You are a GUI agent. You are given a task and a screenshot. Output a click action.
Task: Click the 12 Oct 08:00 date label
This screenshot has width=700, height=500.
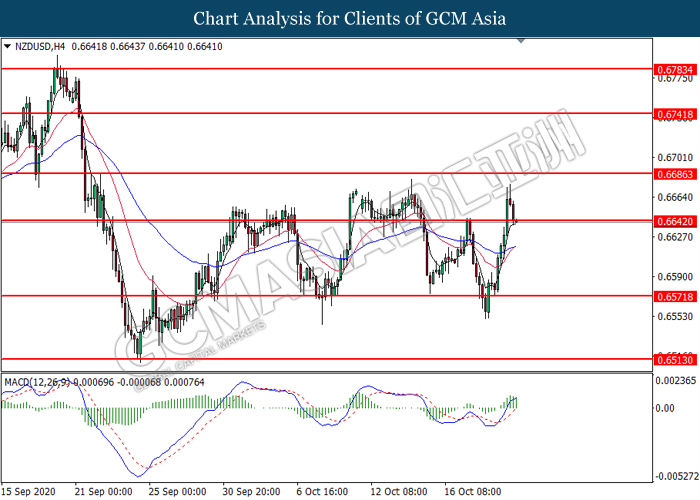click(399, 492)
